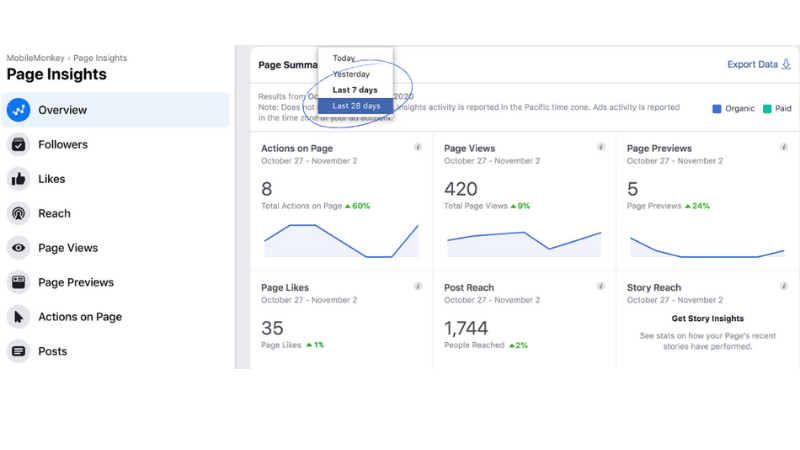The height and width of the screenshot is (450, 800).
Task: Click the Export Data download icon
Action: pos(786,64)
